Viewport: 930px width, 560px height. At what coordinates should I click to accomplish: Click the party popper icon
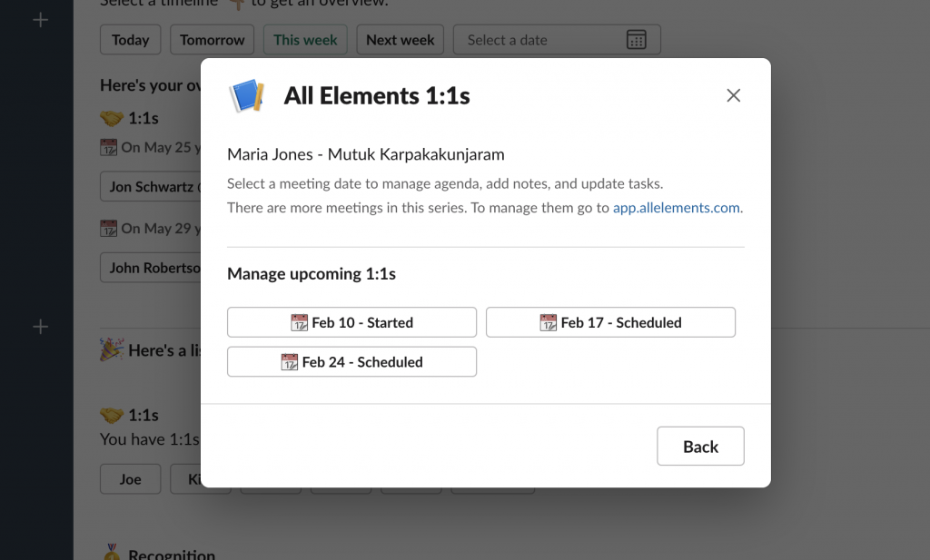coord(112,349)
